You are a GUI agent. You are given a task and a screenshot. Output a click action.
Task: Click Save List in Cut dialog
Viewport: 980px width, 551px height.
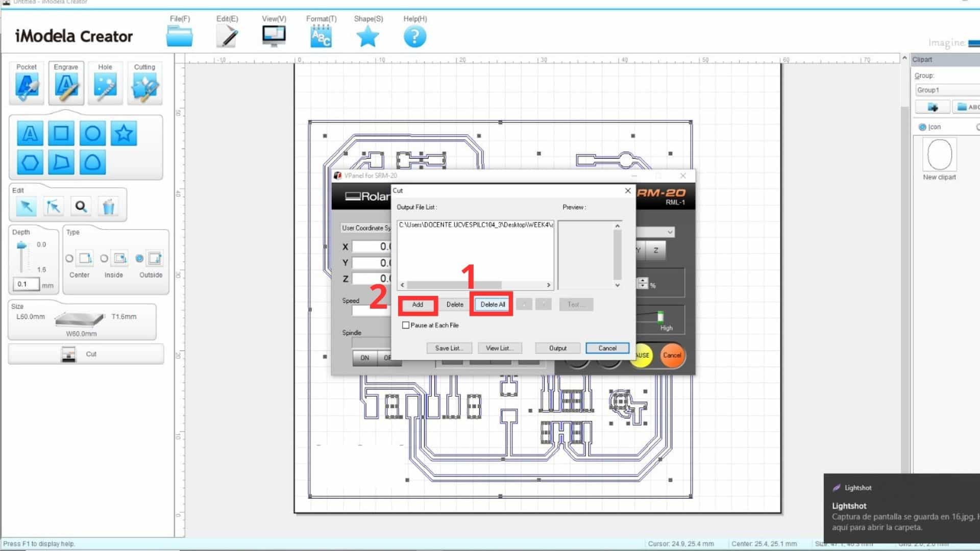[449, 348]
